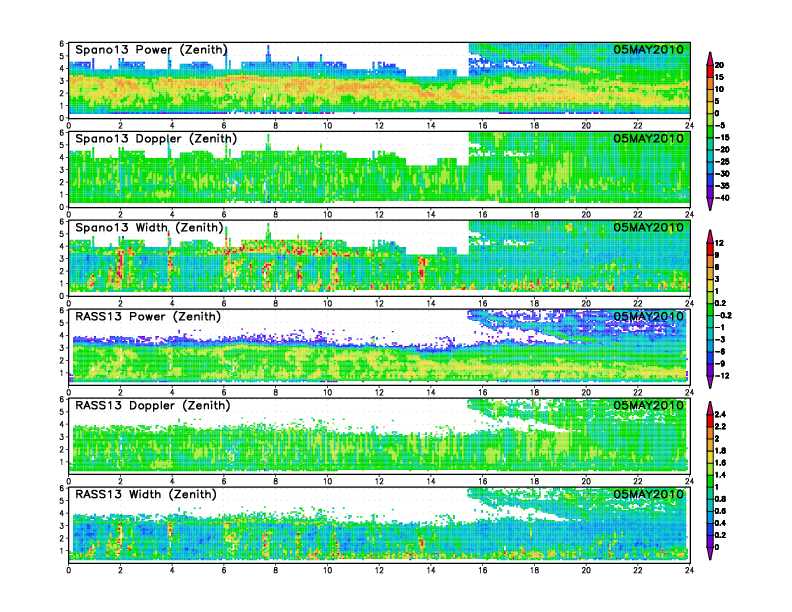Click the "2.2" label on the width colorbar
792x612 pixels.
[720, 426]
